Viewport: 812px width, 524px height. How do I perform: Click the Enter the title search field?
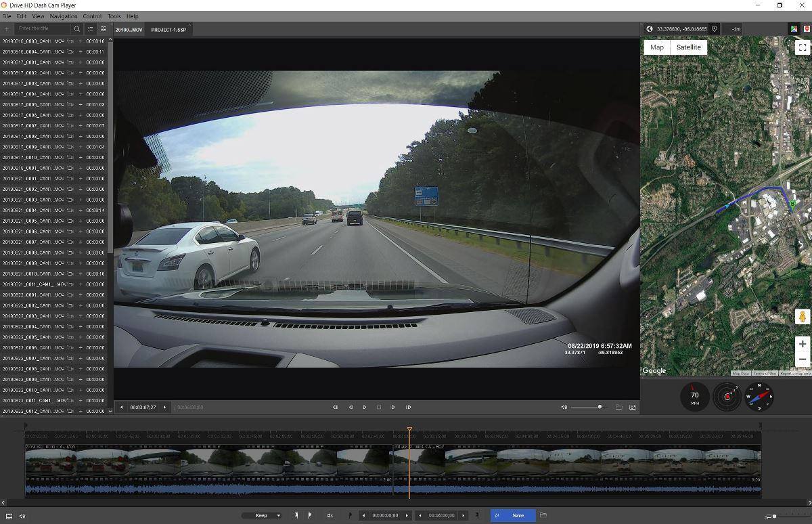42,29
